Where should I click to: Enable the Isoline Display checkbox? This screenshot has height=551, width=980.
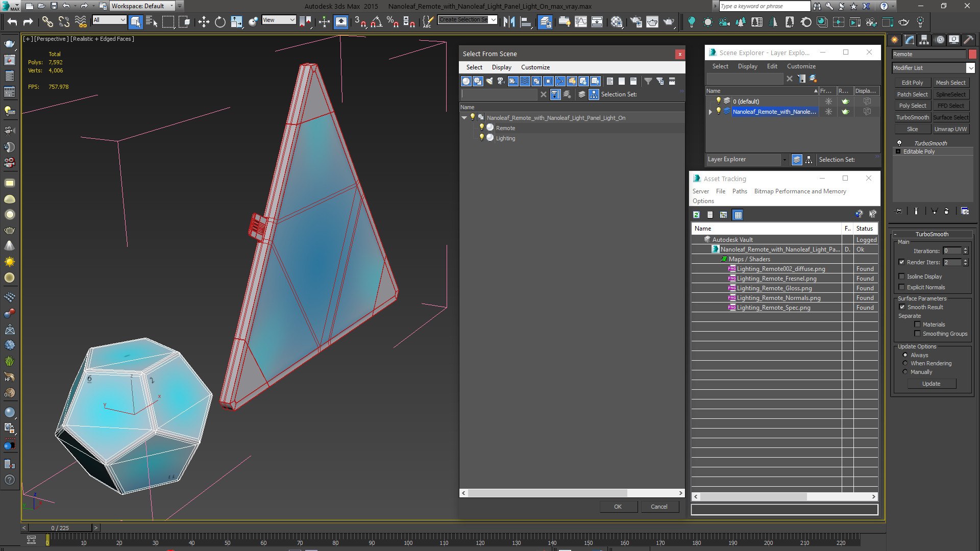click(901, 277)
